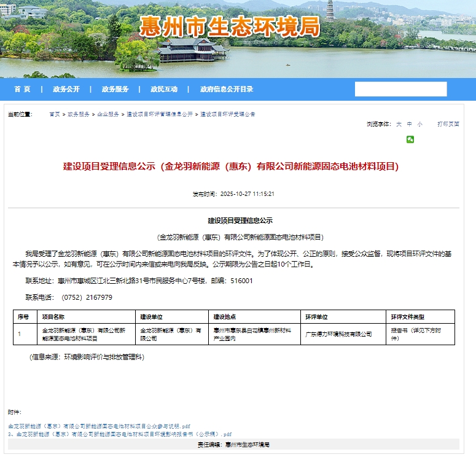
Task: Open the 政务公开 navigation menu
Action: click(x=66, y=89)
